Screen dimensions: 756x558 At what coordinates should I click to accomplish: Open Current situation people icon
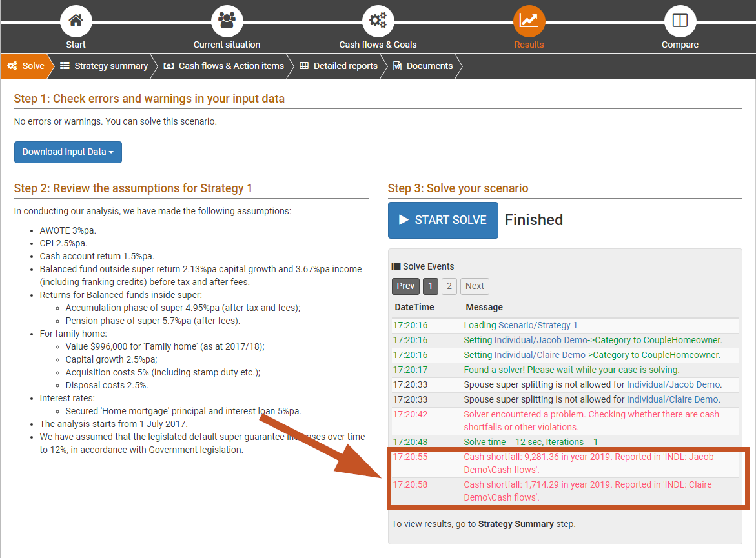pyautogui.click(x=227, y=21)
